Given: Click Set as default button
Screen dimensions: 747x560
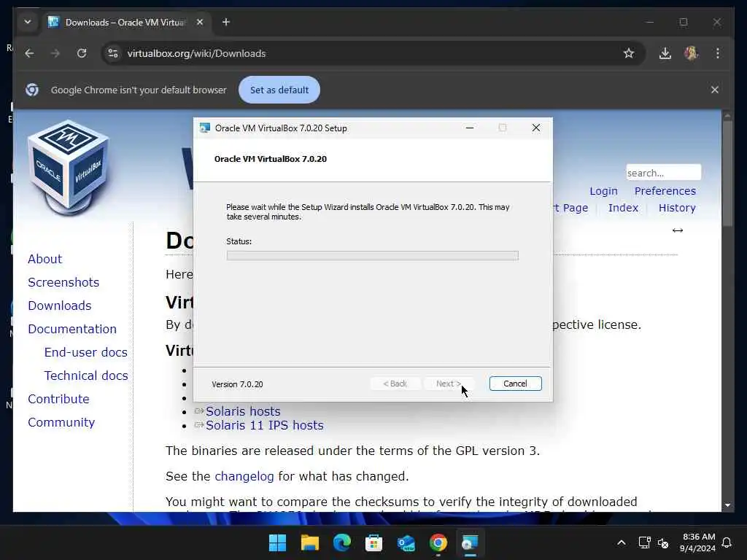Looking at the screenshot, I should click(x=279, y=90).
